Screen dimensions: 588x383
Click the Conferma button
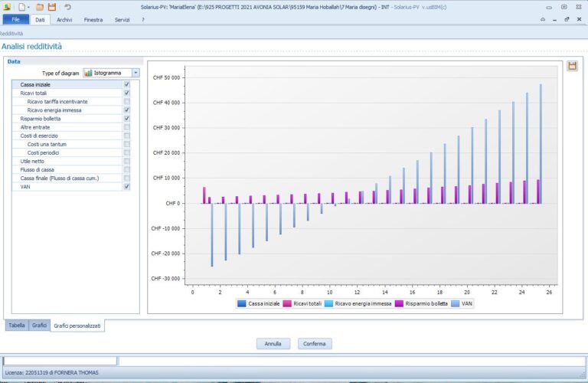coord(314,344)
